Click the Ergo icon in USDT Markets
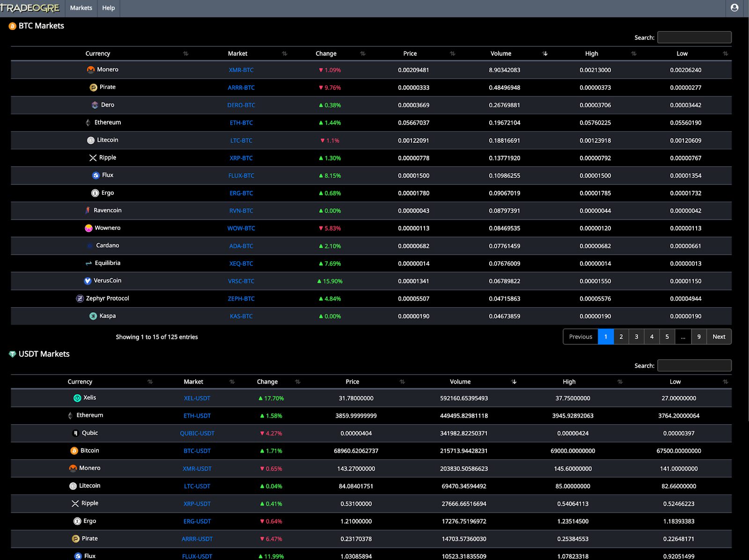Image resolution: width=749 pixels, height=560 pixels. [77, 521]
